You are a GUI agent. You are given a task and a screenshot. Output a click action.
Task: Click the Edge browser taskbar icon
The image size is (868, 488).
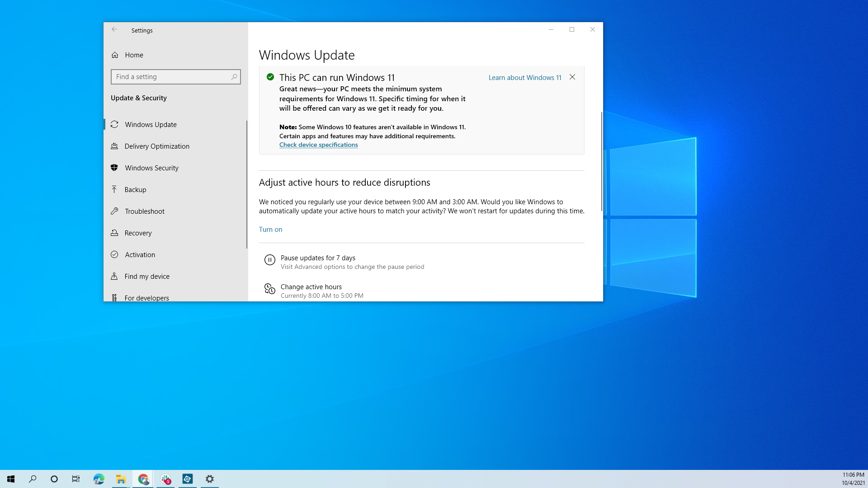coord(99,479)
